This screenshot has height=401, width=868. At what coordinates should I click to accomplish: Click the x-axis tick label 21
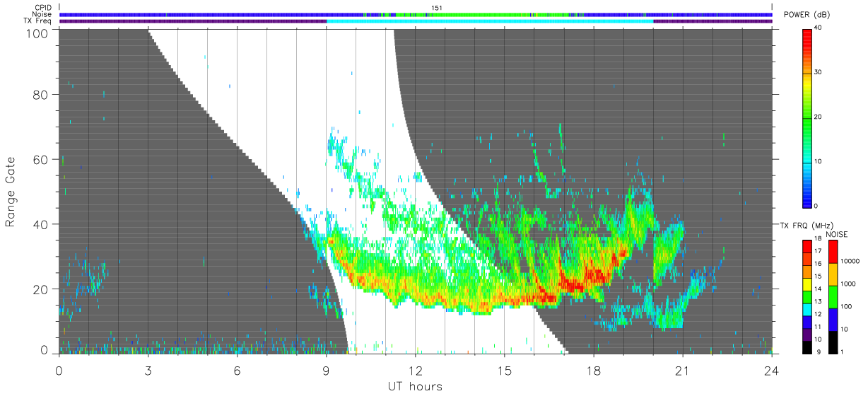pyautogui.click(x=682, y=370)
